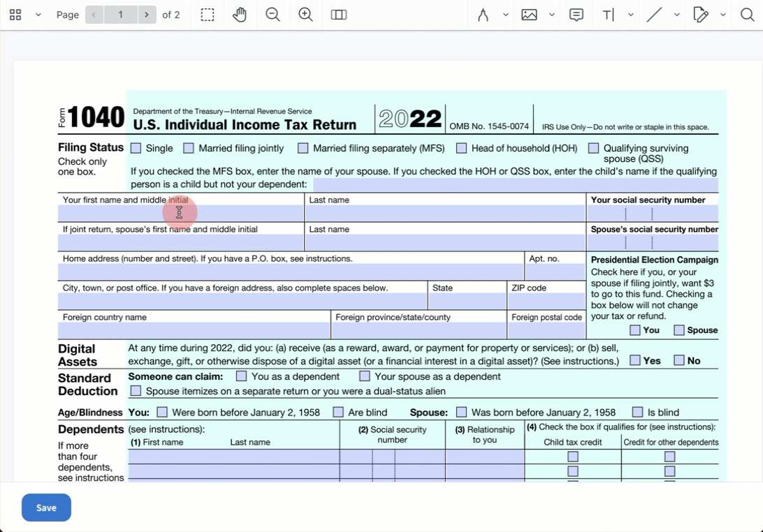Go to the next page arrow
The height and width of the screenshot is (532, 763).
pyautogui.click(x=146, y=15)
